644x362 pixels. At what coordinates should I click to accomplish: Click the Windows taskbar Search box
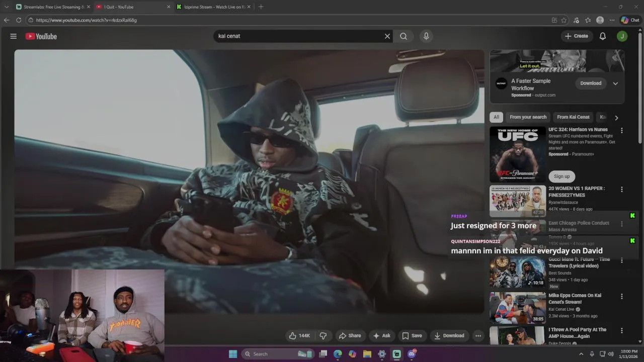(x=278, y=354)
